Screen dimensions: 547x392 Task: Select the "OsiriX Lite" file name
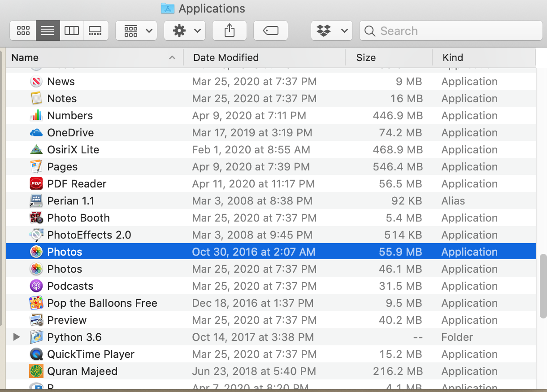pyautogui.click(x=73, y=150)
